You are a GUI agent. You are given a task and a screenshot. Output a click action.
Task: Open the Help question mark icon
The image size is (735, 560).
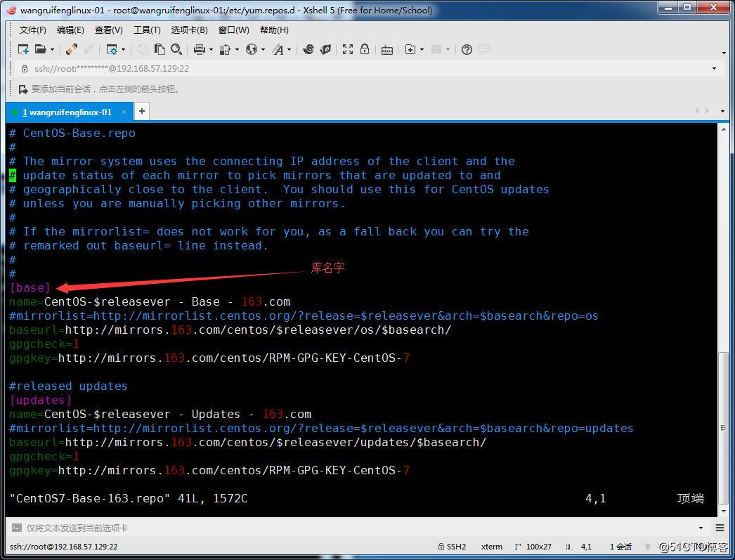467,49
